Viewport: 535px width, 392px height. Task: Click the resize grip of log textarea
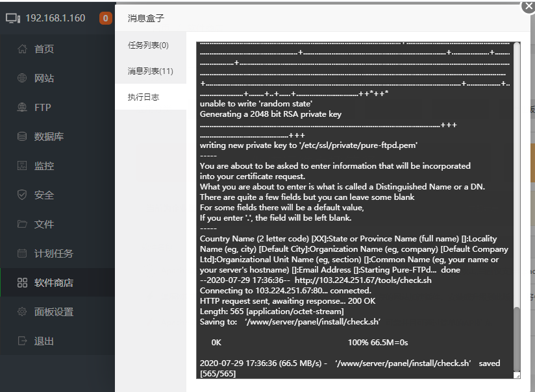517,376
